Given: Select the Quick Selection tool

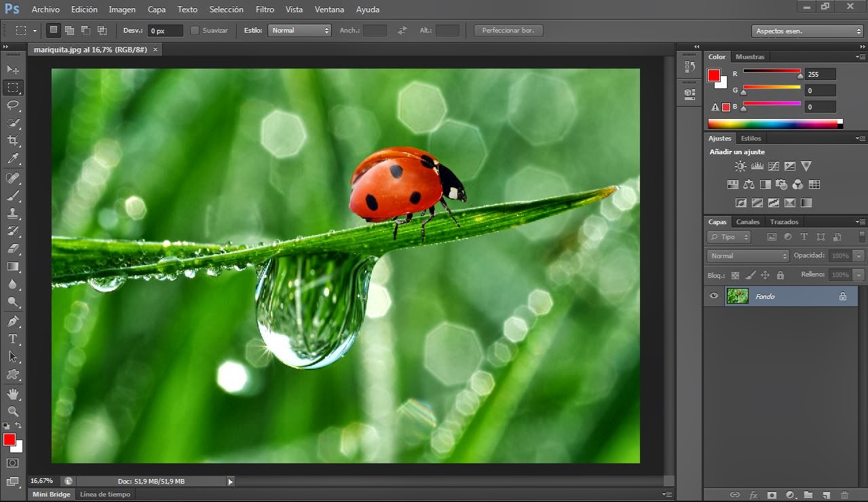Looking at the screenshot, I should pyautogui.click(x=13, y=123).
